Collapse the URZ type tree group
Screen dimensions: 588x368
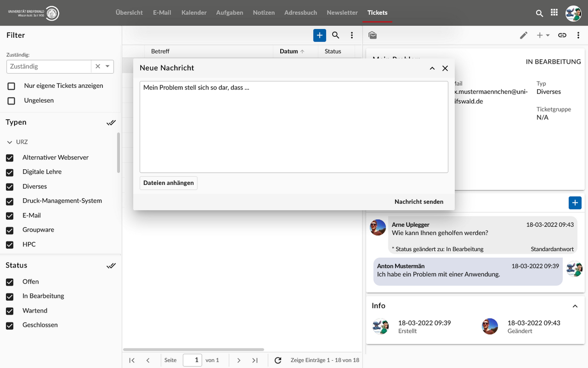(x=9, y=142)
